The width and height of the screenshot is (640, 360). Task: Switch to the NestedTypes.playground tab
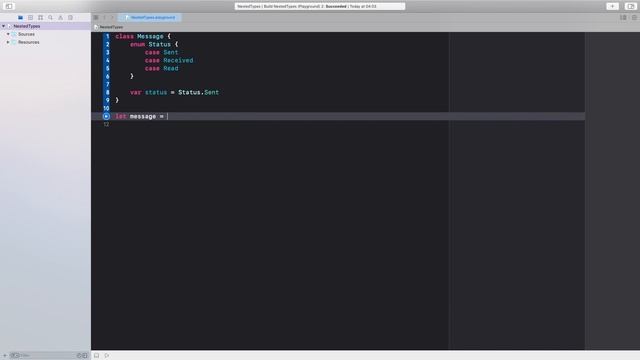(x=150, y=18)
